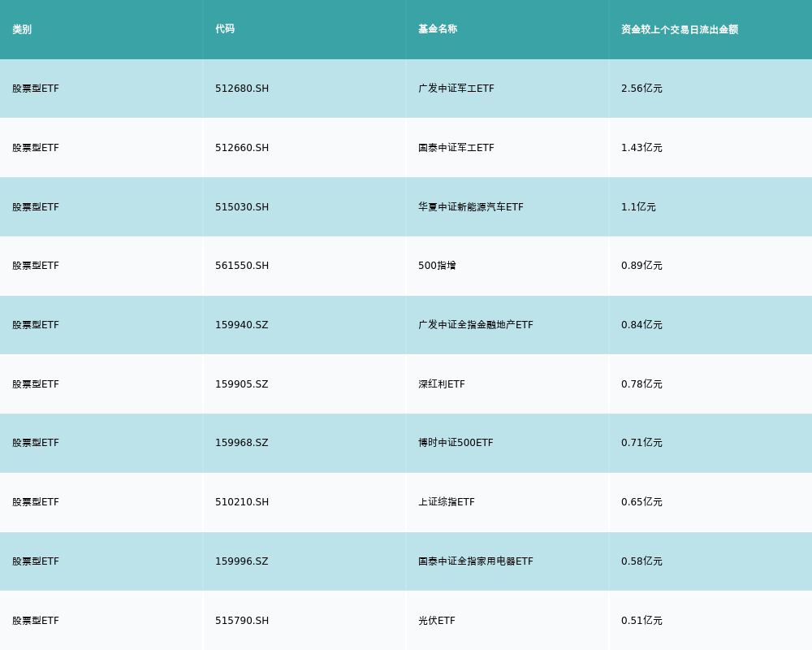Select code 510210.SH
This screenshot has width=812, height=650.
pyautogui.click(x=242, y=502)
